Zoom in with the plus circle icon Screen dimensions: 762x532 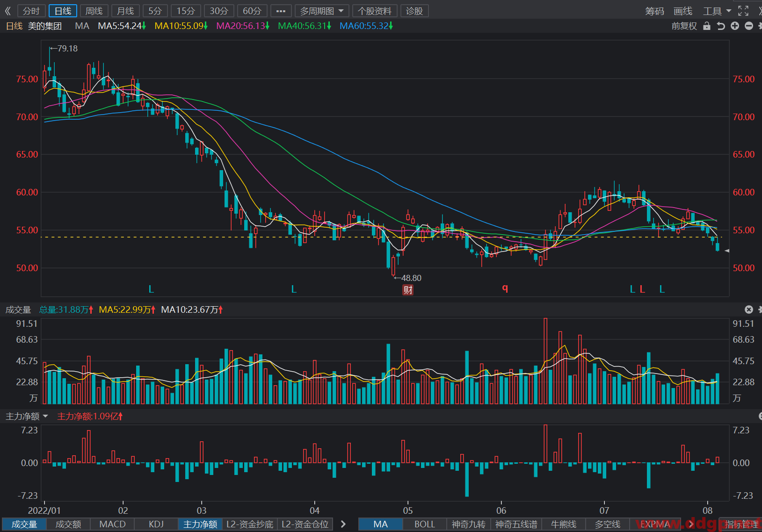click(735, 26)
